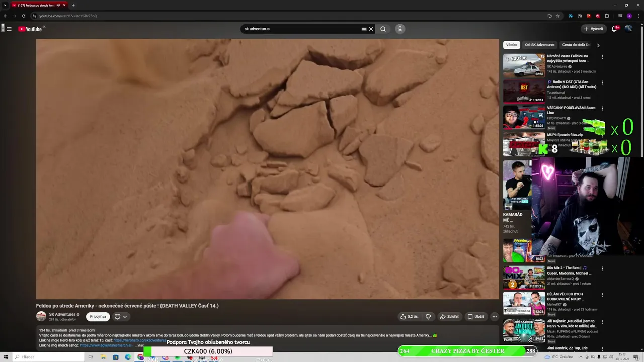Open a new browser tab

pyautogui.click(x=73, y=5)
